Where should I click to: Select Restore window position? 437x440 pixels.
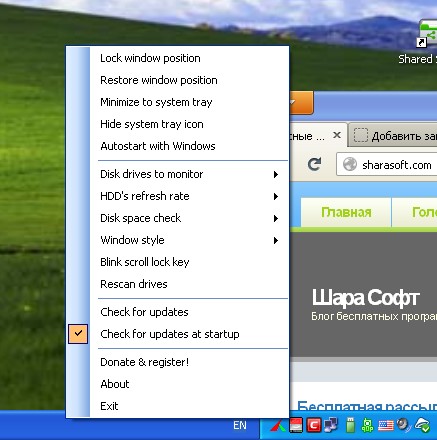pyautogui.click(x=177, y=80)
